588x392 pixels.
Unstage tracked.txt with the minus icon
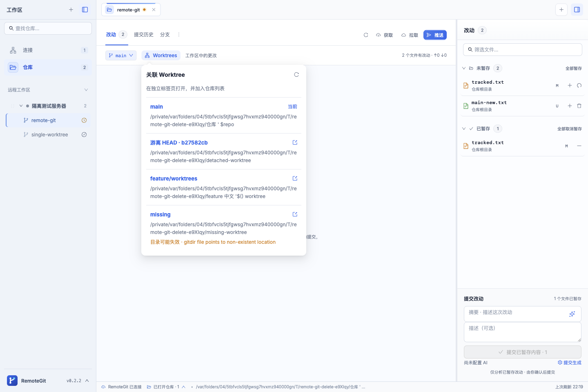[x=579, y=146]
